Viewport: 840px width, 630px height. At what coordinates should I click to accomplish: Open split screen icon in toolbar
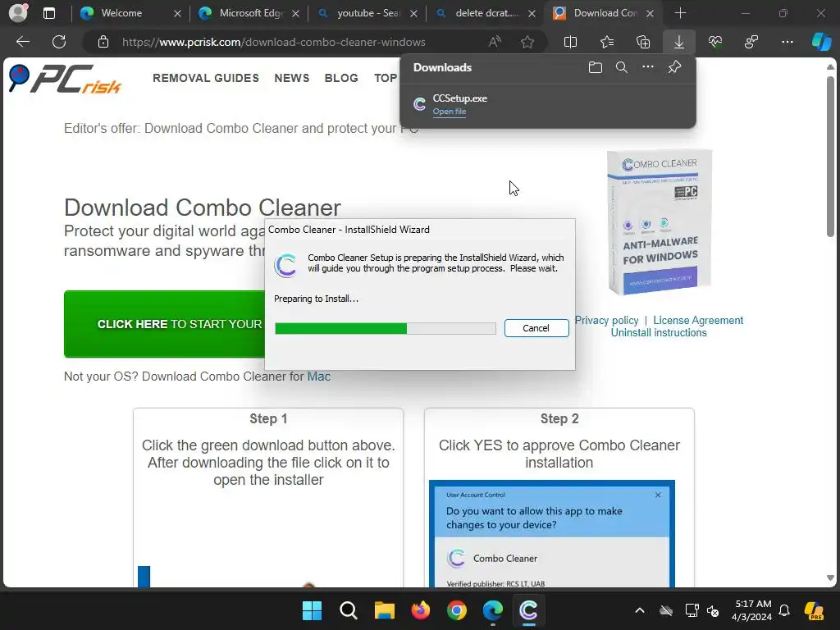[x=571, y=42]
